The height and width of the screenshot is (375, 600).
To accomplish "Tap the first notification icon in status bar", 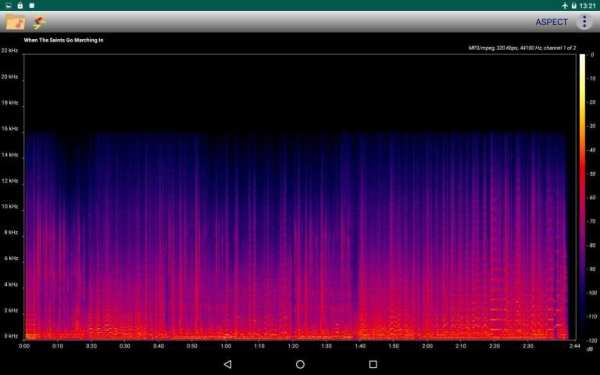I will click(8, 5).
